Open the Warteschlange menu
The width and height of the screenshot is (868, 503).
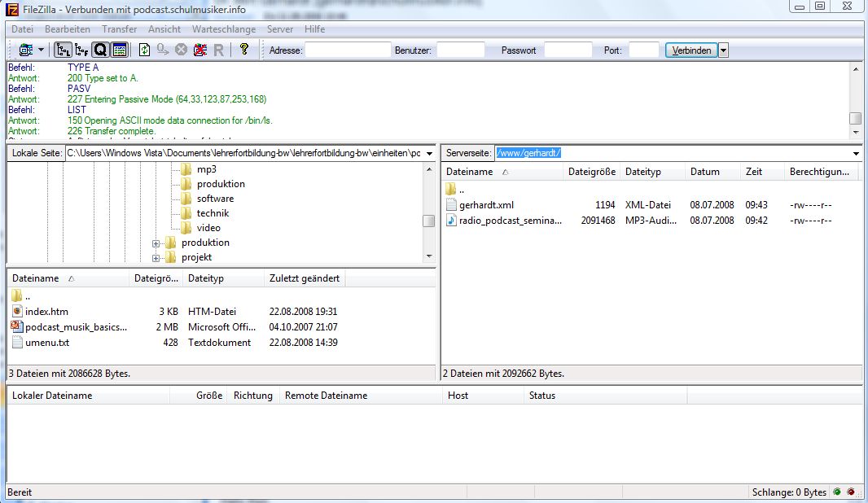223,29
